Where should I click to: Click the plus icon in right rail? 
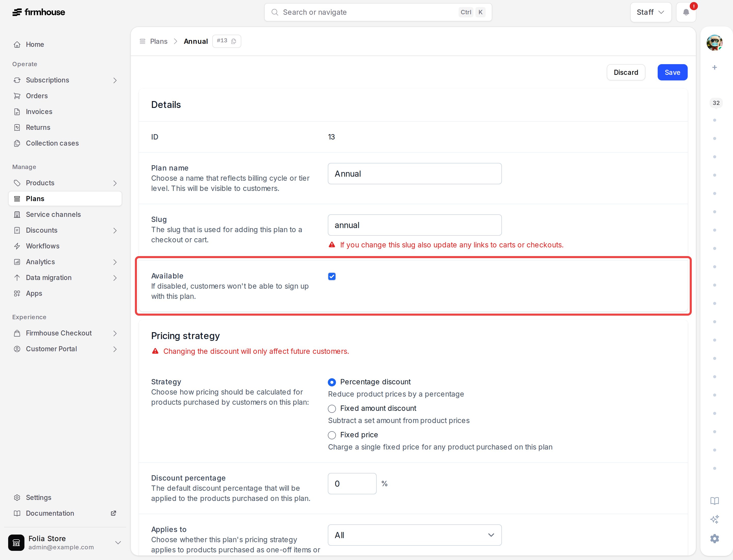(714, 68)
